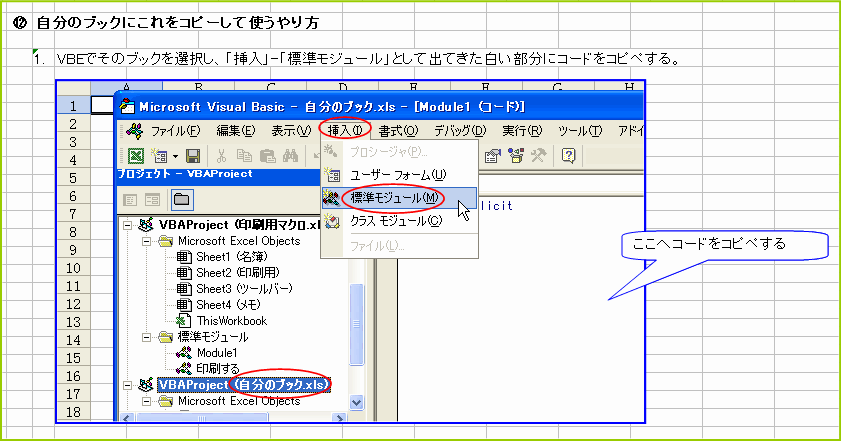Viewport: 841px width, 441px height.
Task: Open the 編集(E) menu
Action: [x=235, y=130]
